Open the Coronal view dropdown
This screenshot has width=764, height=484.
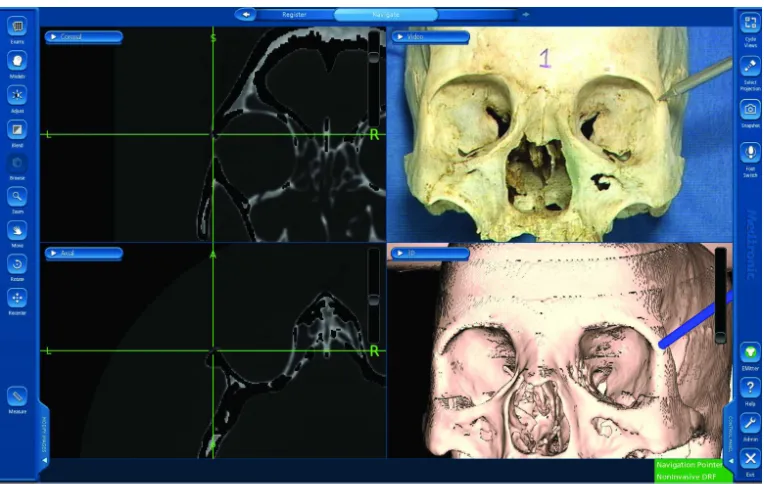[84, 37]
